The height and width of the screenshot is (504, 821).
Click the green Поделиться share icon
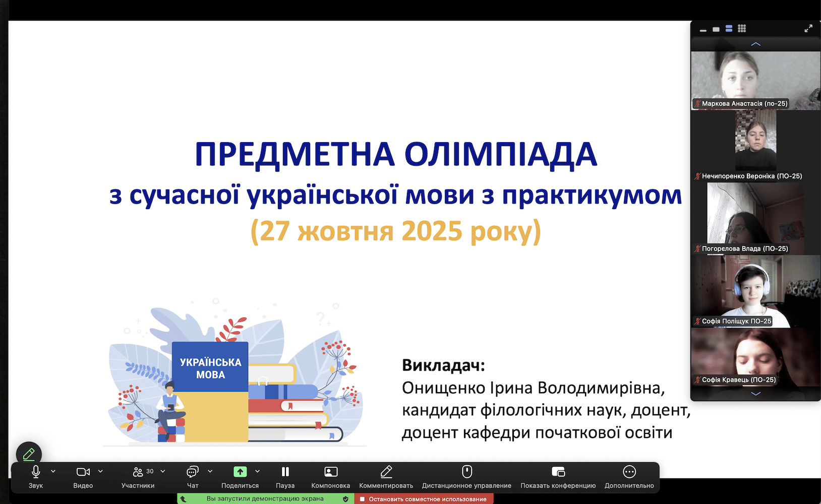(x=240, y=472)
